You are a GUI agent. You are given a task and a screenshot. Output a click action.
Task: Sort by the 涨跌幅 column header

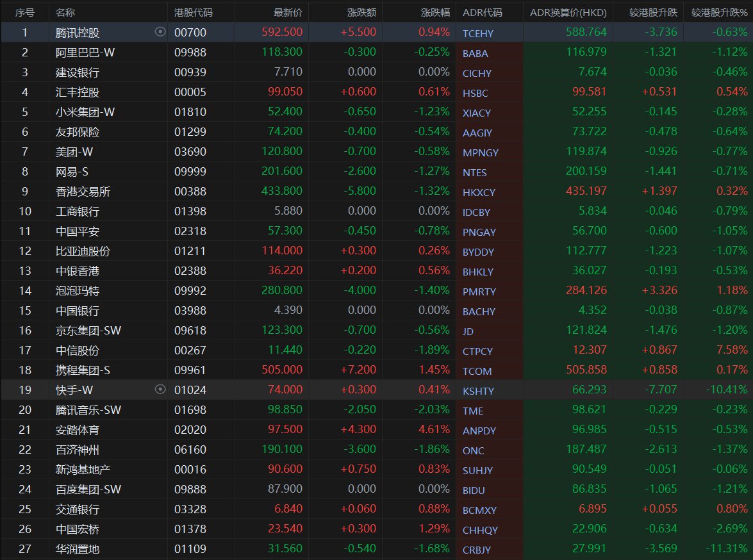click(436, 12)
